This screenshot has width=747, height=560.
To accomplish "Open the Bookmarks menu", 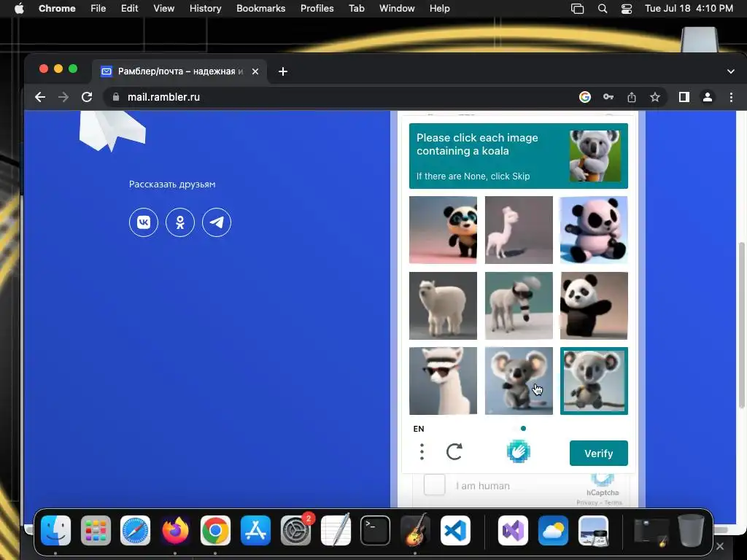I will [x=261, y=9].
